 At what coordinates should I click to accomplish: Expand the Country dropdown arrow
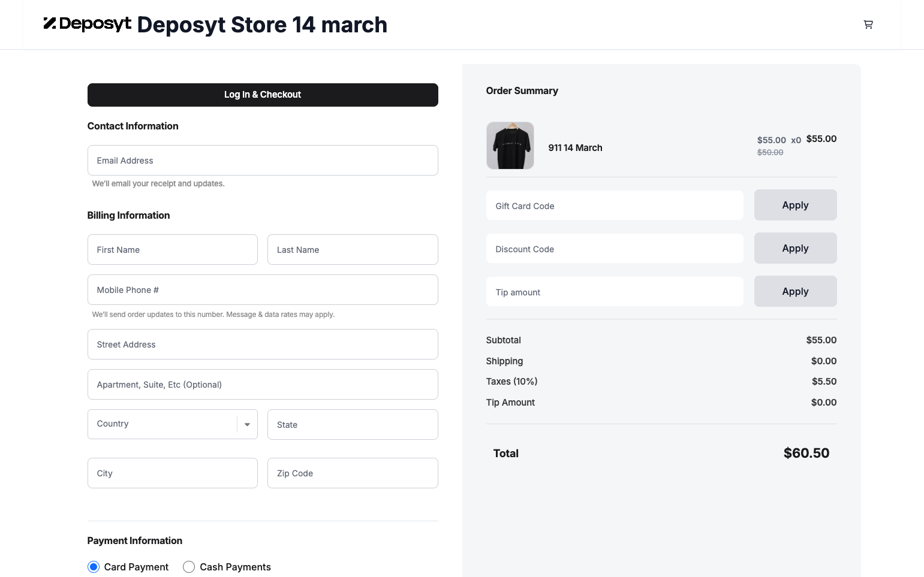pos(247,424)
